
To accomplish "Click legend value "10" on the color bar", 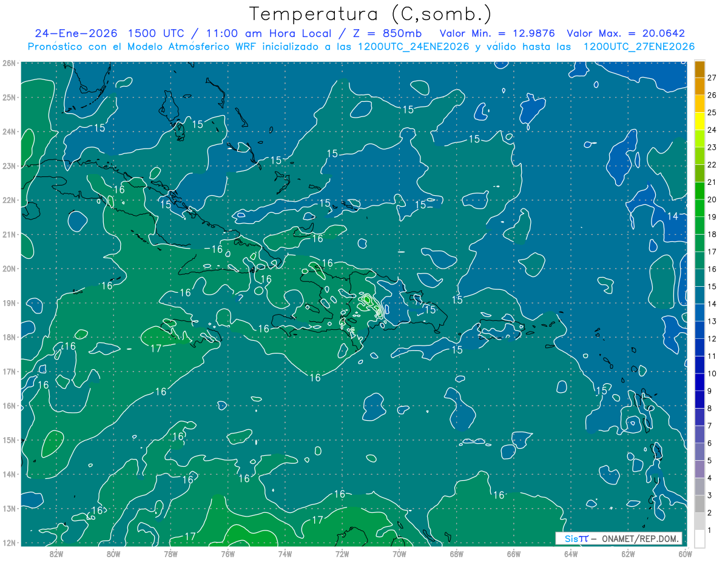I will pyautogui.click(x=712, y=373).
